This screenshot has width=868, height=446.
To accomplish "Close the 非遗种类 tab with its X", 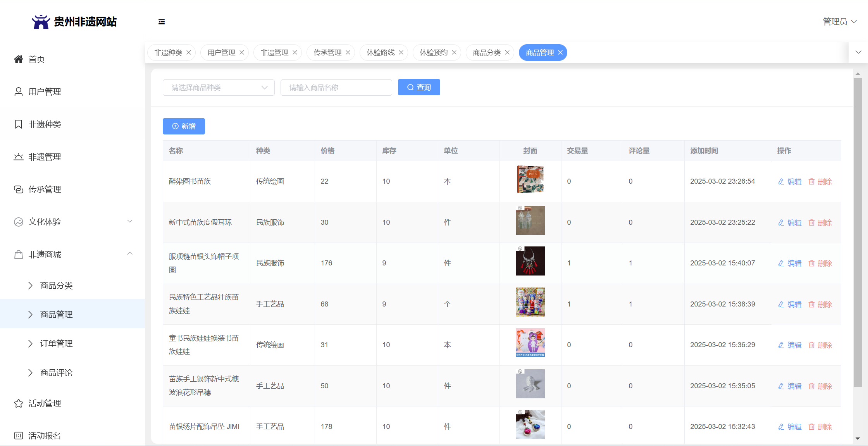I will click(189, 53).
